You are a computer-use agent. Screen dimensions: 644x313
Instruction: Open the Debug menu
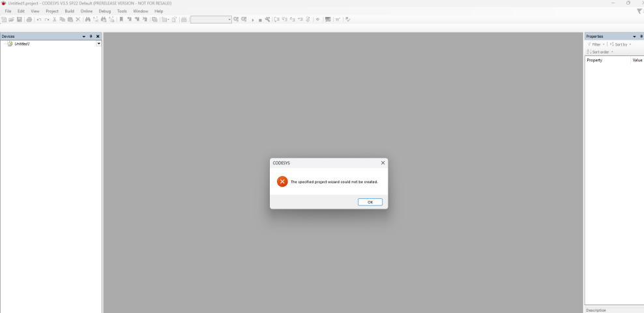click(x=105, y=11)
